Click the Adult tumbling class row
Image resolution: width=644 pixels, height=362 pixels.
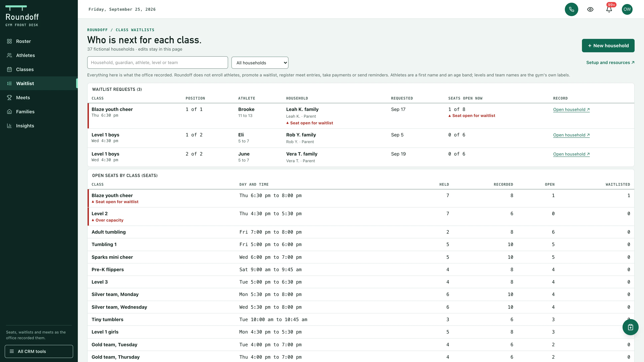(x=361, y=232)
